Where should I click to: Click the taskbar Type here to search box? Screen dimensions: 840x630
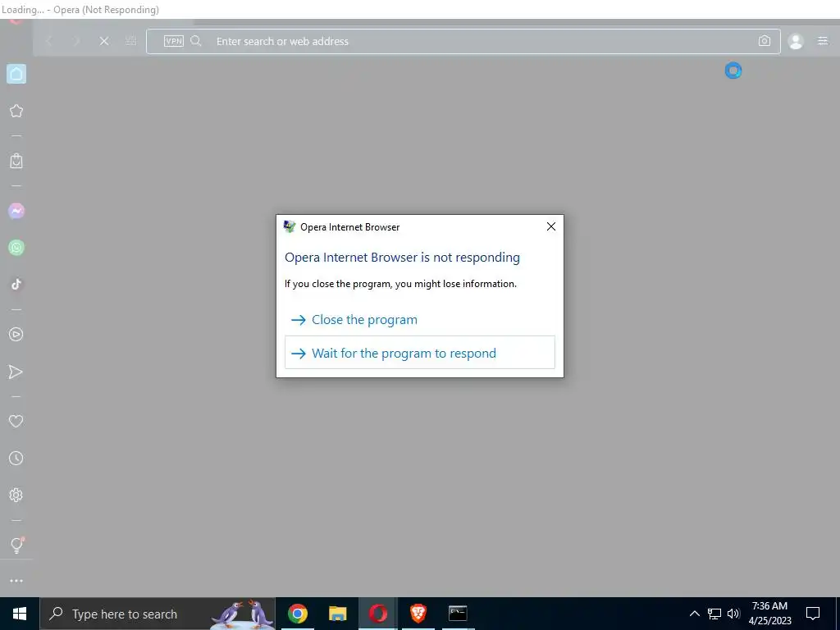coord(157,614)
